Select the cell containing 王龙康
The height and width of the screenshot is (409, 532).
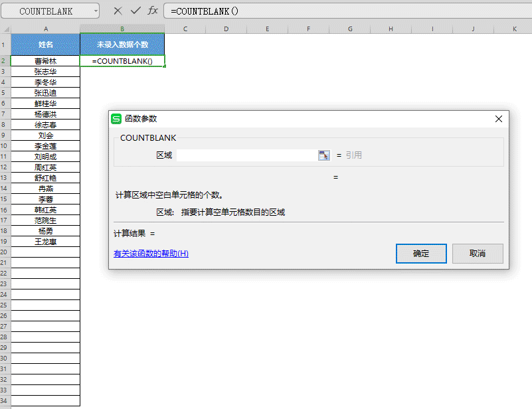point(45,241)
